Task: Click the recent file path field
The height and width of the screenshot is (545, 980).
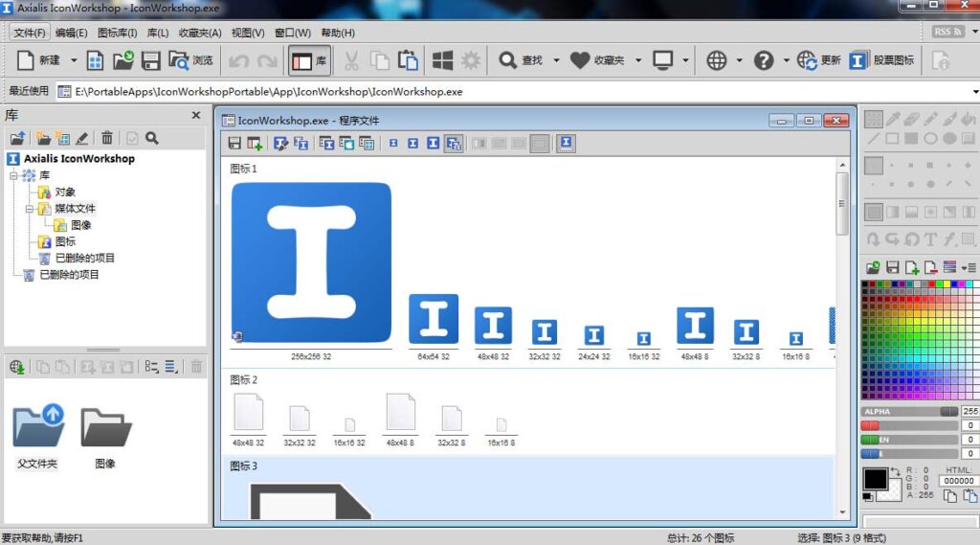Action: click(513, 92)
